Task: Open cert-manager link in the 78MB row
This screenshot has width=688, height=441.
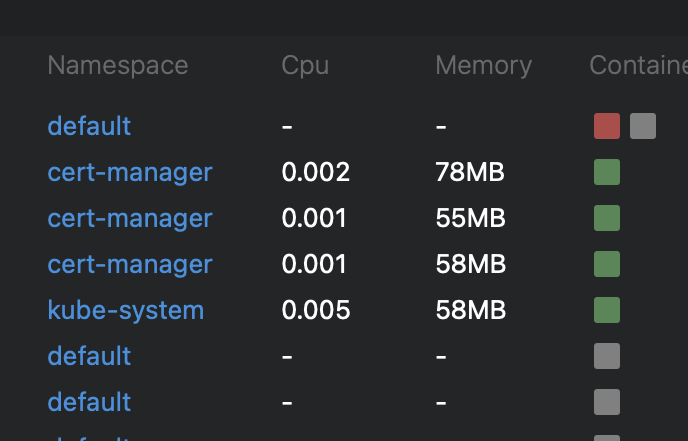Action: [x=130, y=172]
